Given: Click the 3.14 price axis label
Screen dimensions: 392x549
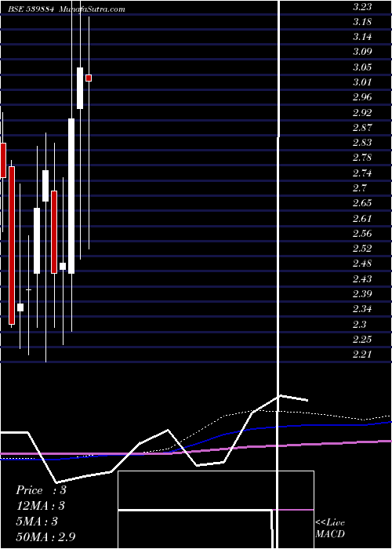Looking at the screenshot, I should click(362, 37).
